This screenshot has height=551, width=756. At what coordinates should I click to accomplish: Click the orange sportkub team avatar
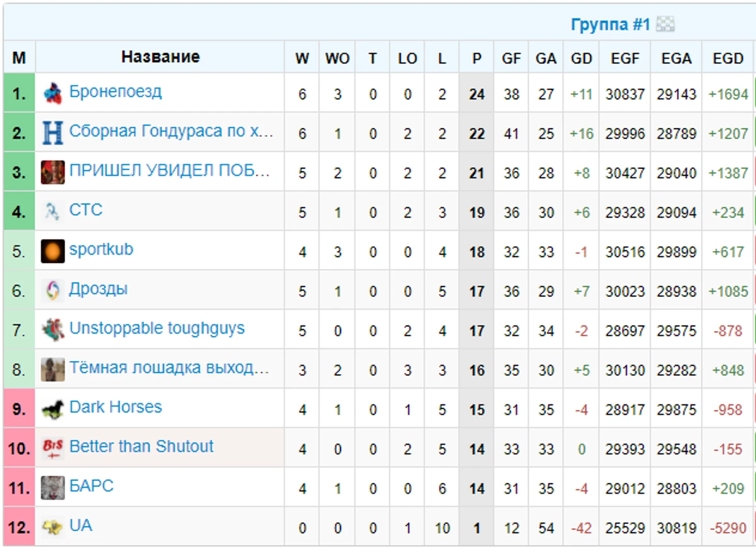(52, 251)
